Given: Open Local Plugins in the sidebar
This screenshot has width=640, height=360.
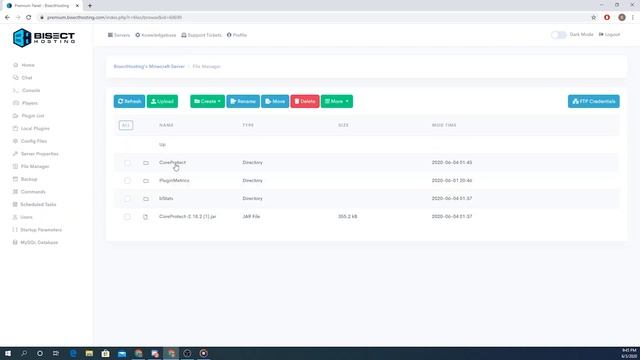Looking at the screenshot, I should pyautogui.click(x=31, y=128).
